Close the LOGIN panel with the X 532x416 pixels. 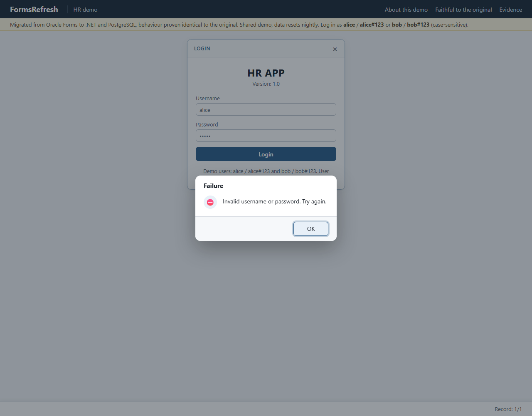(335, 49)
